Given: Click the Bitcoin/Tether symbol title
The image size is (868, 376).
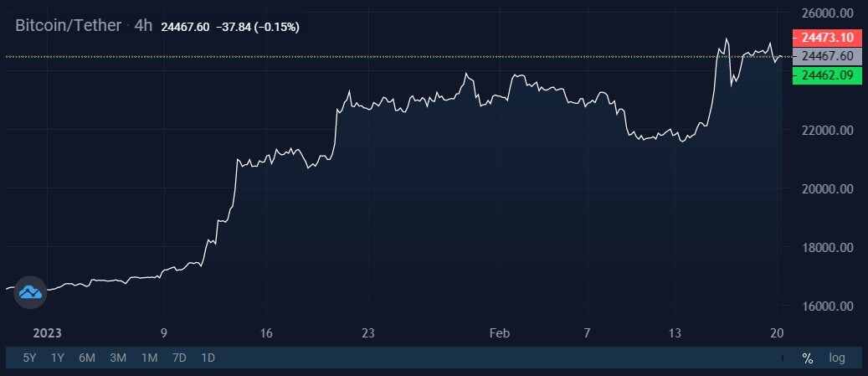Looking at the screenshot, I should [x=68, y=25].
